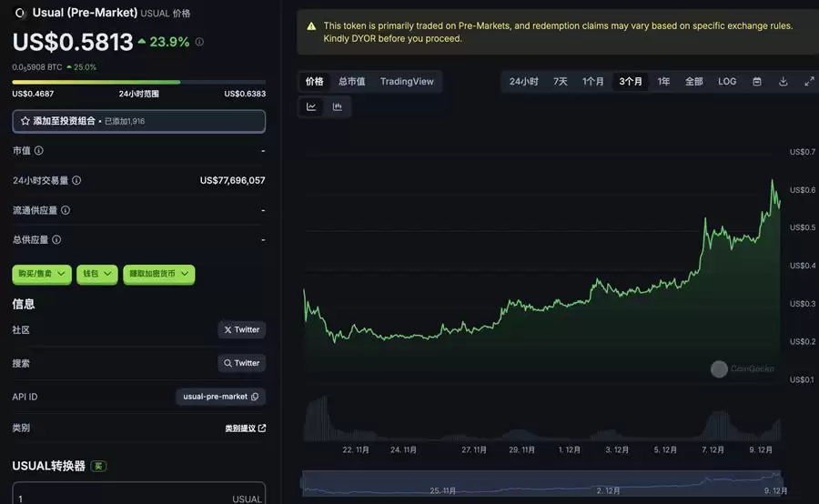Toggle the LOG scale option
This screenshot has width=819, height=504.
click(x=727, y=82)
